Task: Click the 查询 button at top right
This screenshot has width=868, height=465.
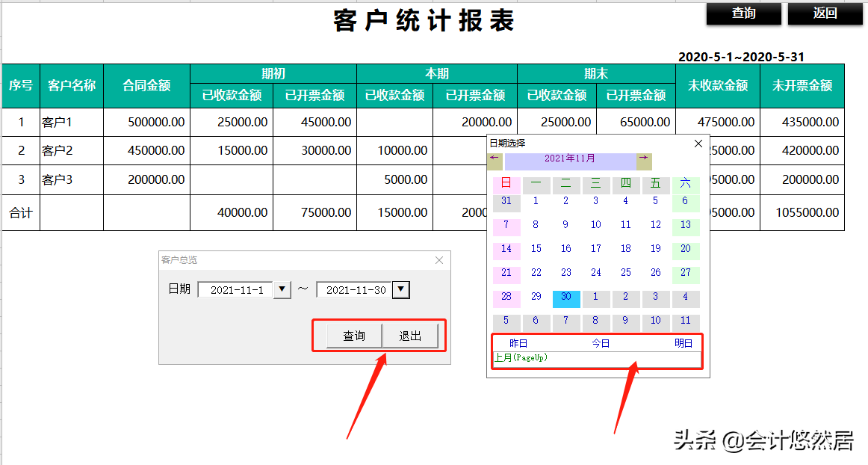Action: point(744,13)
